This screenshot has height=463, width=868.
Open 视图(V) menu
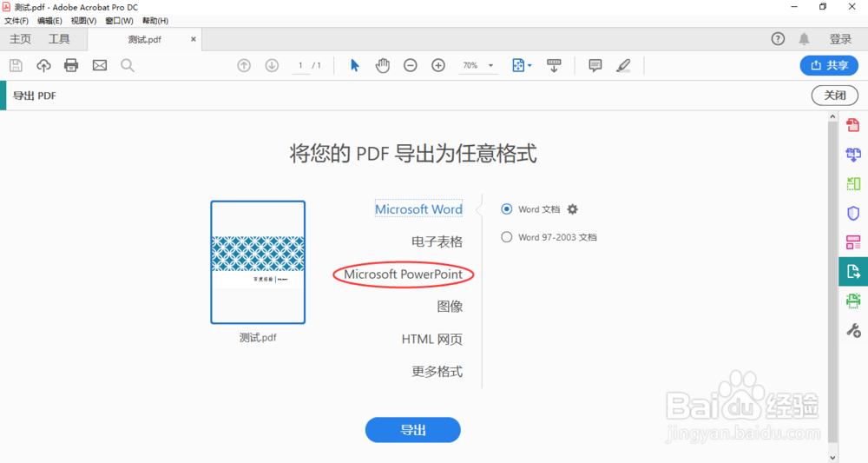(x=83, y=21)
